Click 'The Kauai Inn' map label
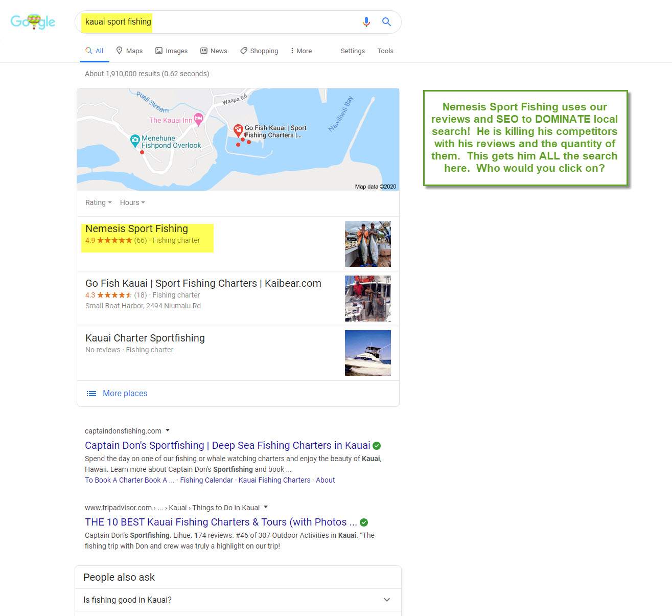Viewport: 672px width, 616px height. pos(171,120)
